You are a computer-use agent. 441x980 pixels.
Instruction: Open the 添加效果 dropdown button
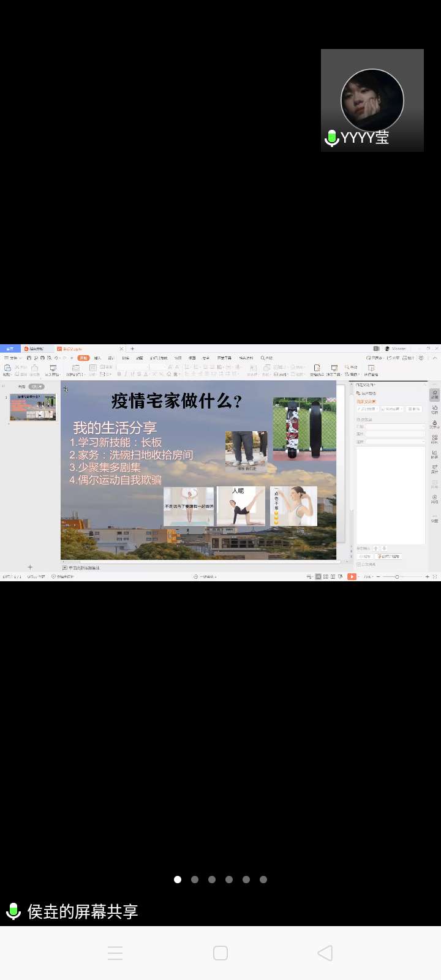point(367,409)
